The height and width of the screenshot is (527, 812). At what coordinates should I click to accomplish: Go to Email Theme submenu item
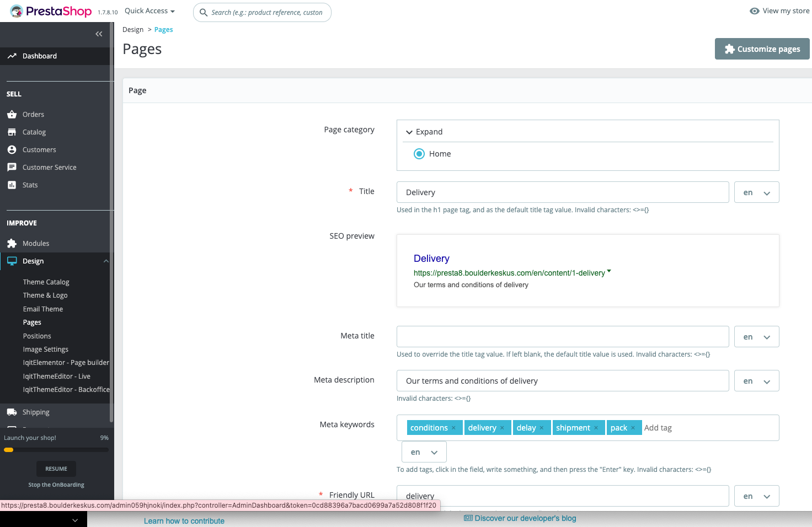[43, 309]
